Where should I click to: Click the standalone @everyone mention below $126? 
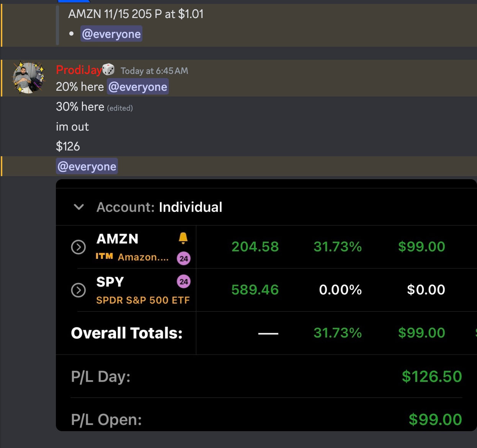tap(87, 167)
